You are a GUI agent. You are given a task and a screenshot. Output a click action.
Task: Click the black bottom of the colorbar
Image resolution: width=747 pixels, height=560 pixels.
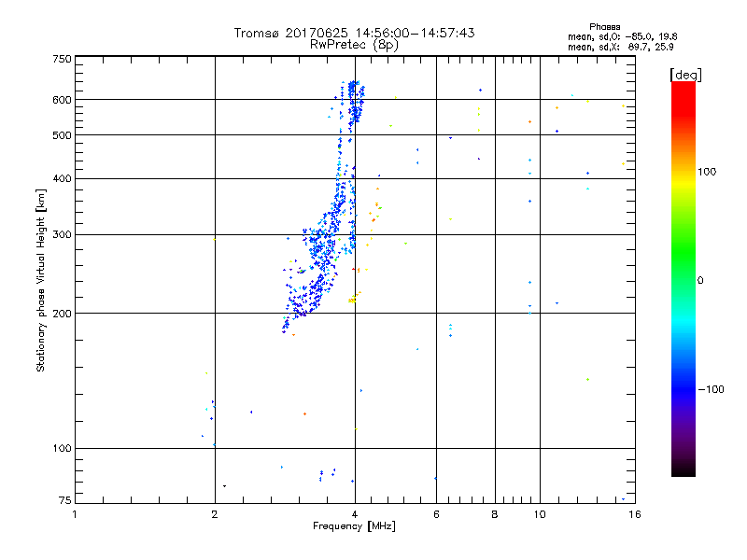point(684,469)
